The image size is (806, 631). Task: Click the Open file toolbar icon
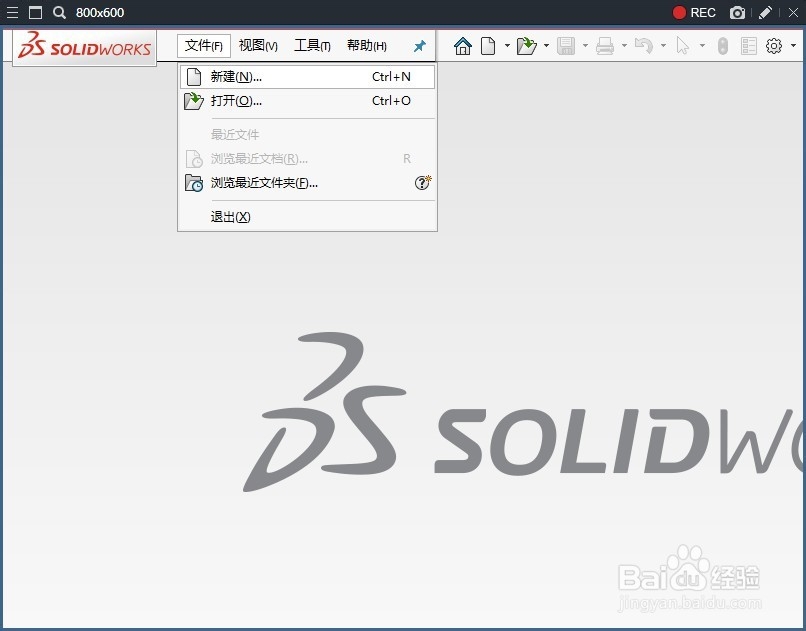coord(527,46)
